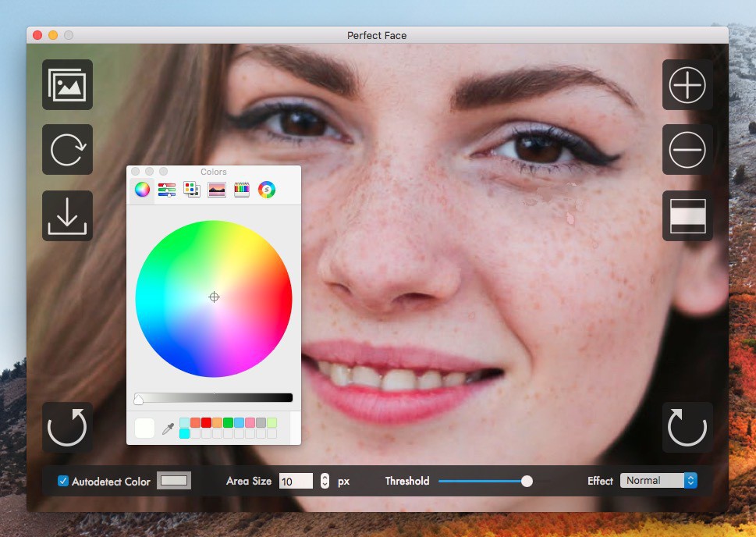Uncheck the Autodetect Color checkbox
756x537 pixels.
pos(63,481)
